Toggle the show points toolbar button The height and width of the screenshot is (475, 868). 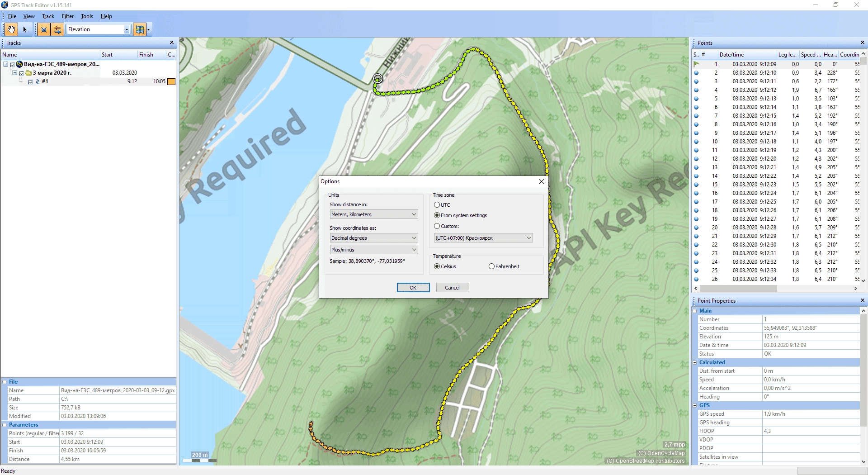click(x=43, y=29)
